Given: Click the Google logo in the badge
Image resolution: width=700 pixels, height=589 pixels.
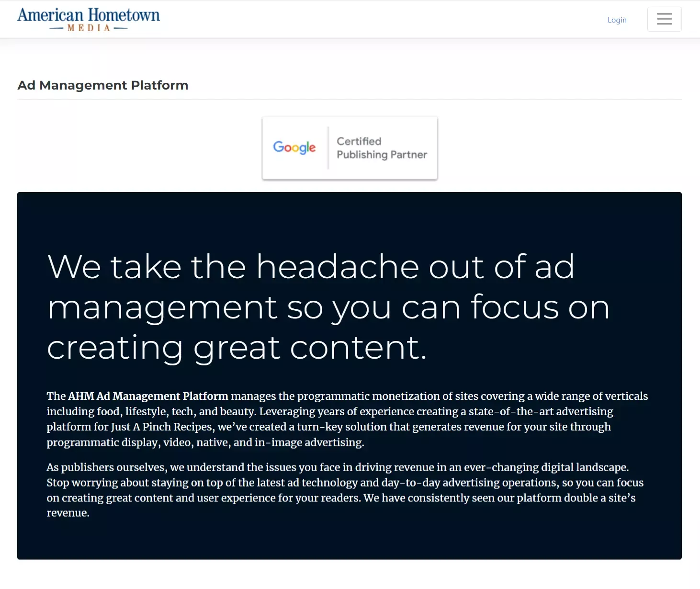Looking at the screenshot, I should [x=294, y=147].
